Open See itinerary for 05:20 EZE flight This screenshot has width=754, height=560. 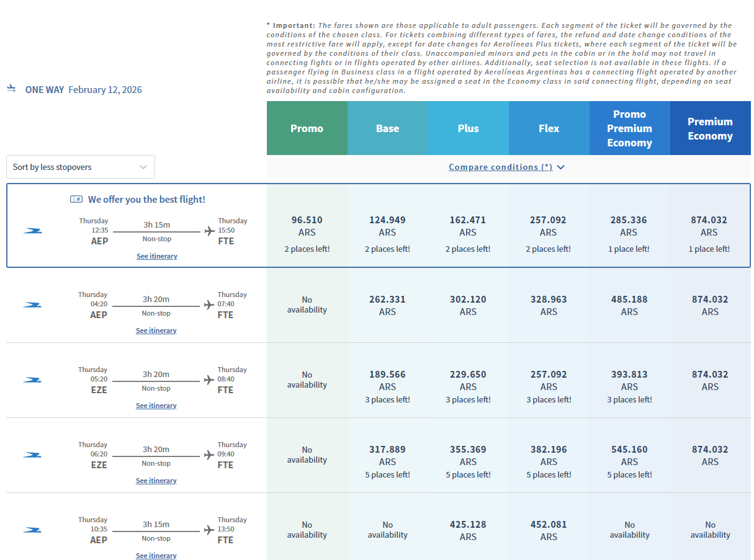(156, 406)
